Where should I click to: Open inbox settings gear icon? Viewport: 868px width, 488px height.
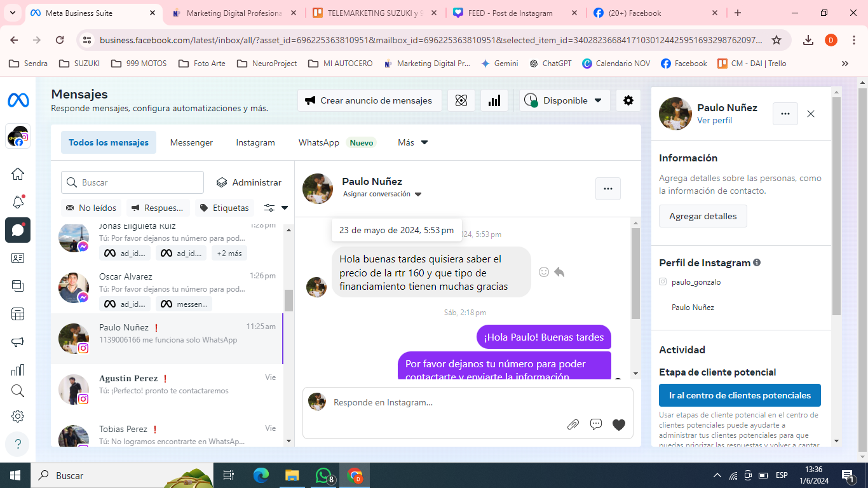[628, 100]
